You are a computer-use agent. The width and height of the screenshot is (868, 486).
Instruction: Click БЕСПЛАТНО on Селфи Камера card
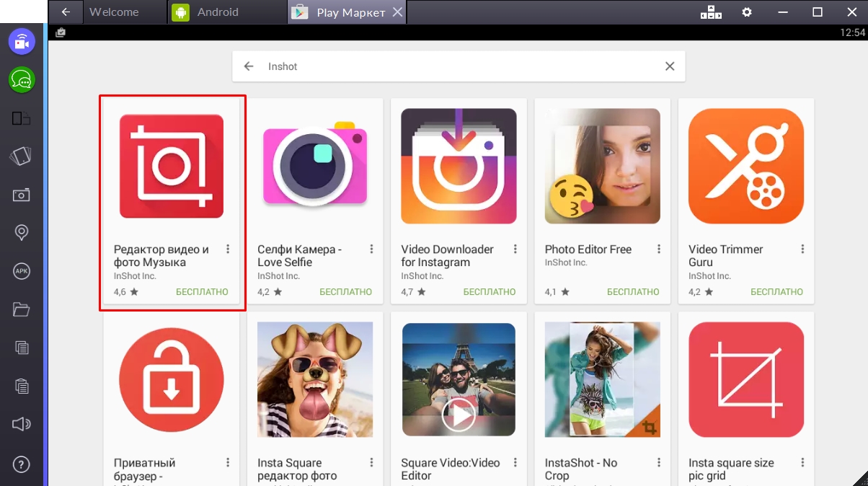346,292
